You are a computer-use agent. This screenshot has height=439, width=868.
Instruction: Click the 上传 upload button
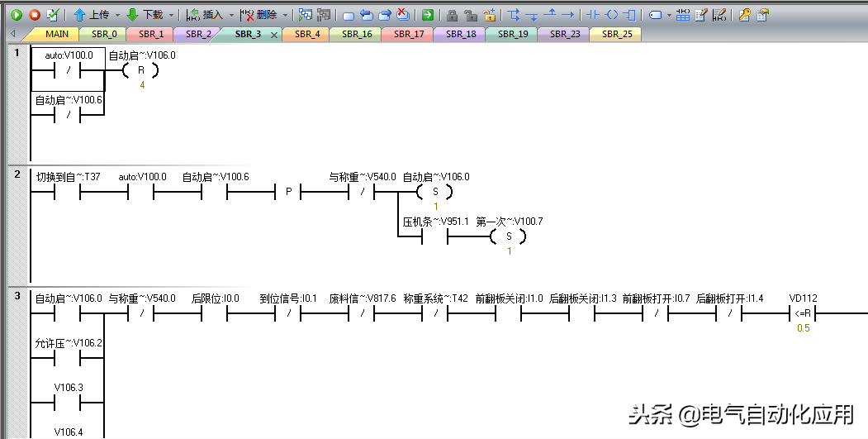[x=92, y=15]
